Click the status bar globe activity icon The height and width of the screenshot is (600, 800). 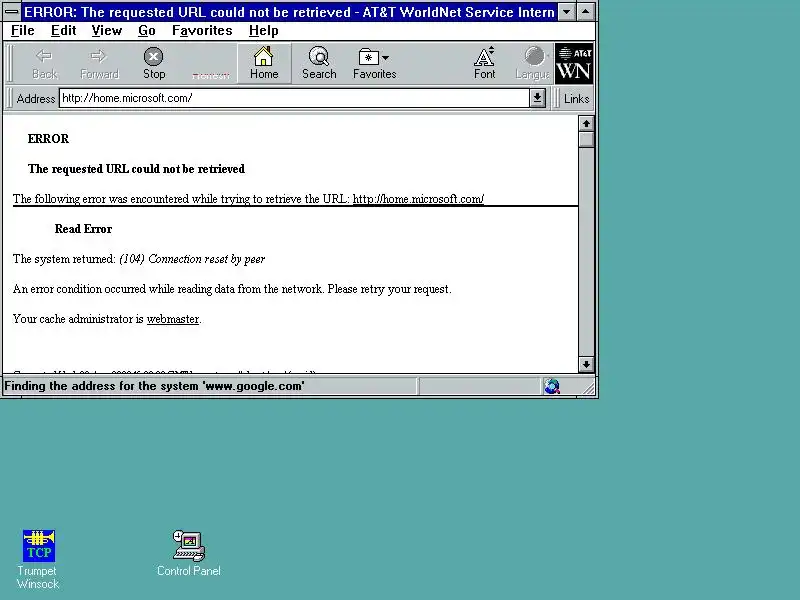click(x=552, y=386)
